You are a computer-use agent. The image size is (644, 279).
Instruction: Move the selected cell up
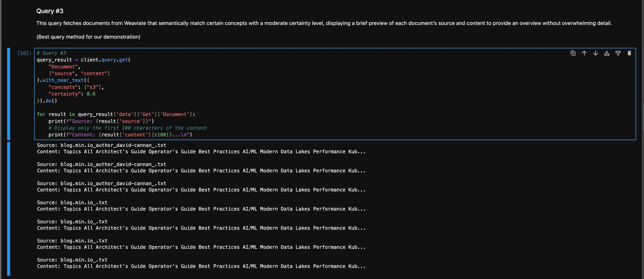[x=584, y=53]
